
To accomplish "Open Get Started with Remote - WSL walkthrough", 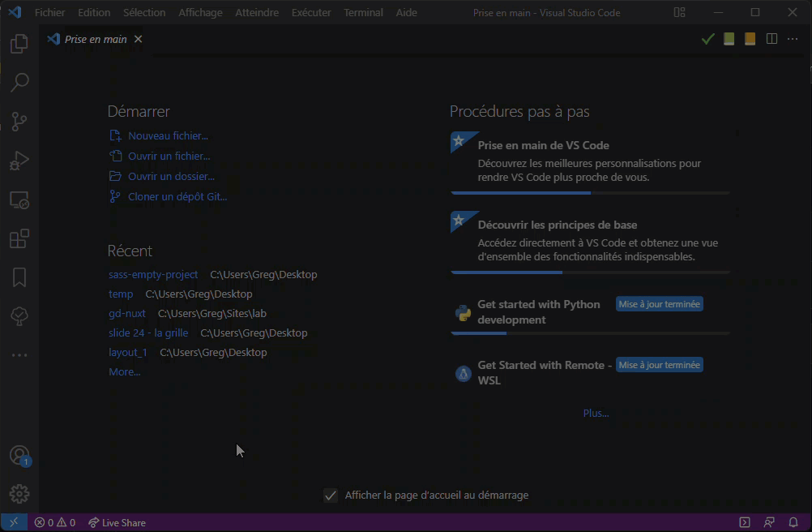I will point(590,372).
